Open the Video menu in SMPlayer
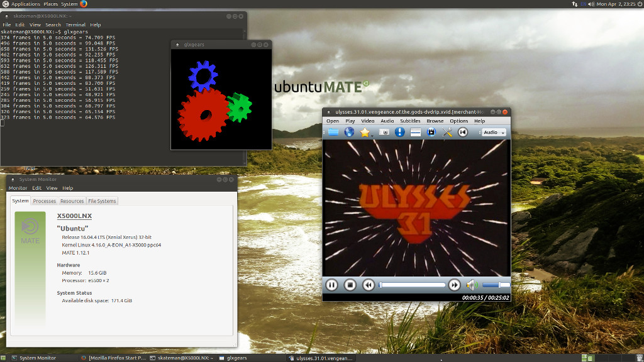The height and width of the screenshot is (362, 644). tap(367, 121)
